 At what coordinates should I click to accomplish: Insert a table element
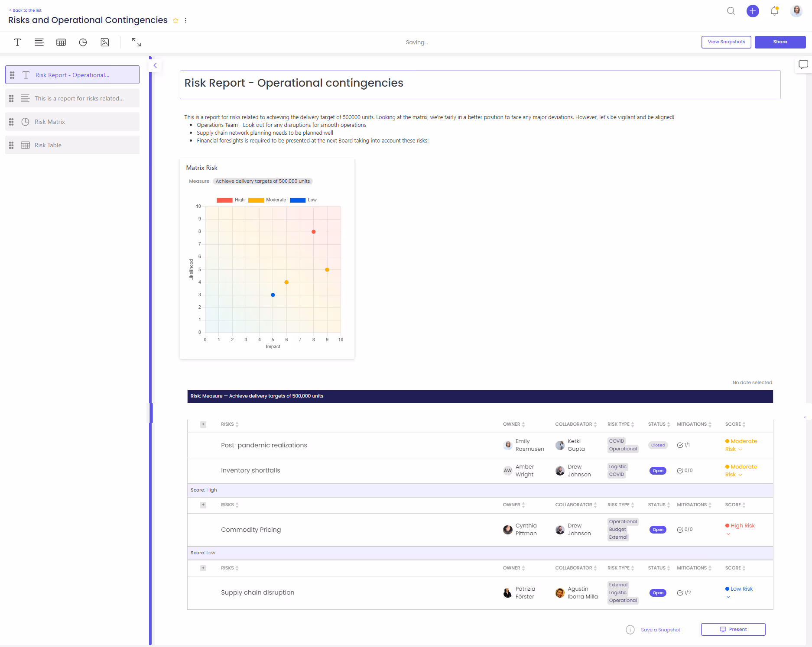[61, 42]
